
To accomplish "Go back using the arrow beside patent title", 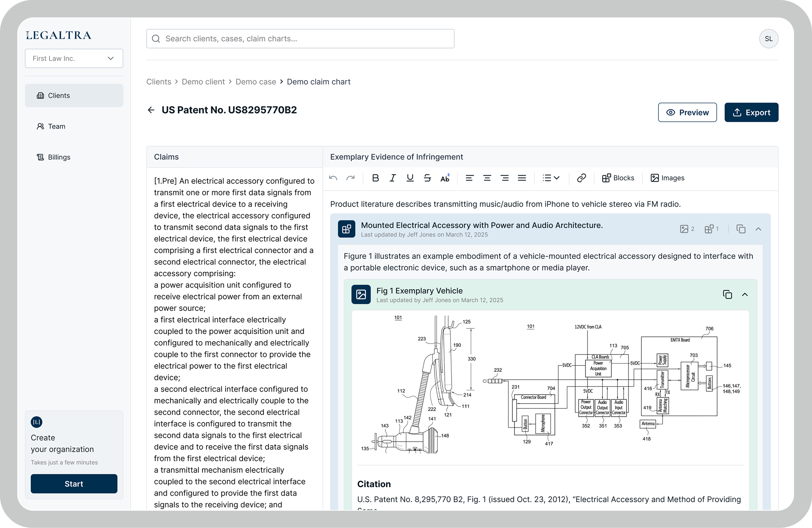I will tap(151, 110).
